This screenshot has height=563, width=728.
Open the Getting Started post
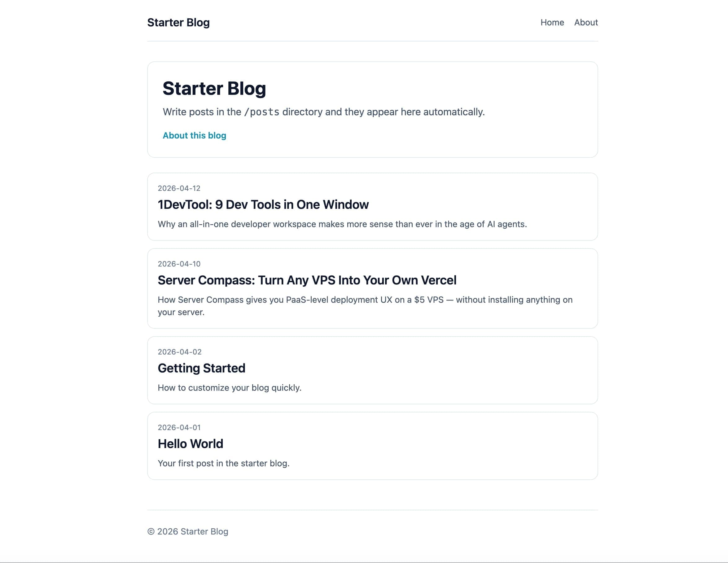point(201,368)
